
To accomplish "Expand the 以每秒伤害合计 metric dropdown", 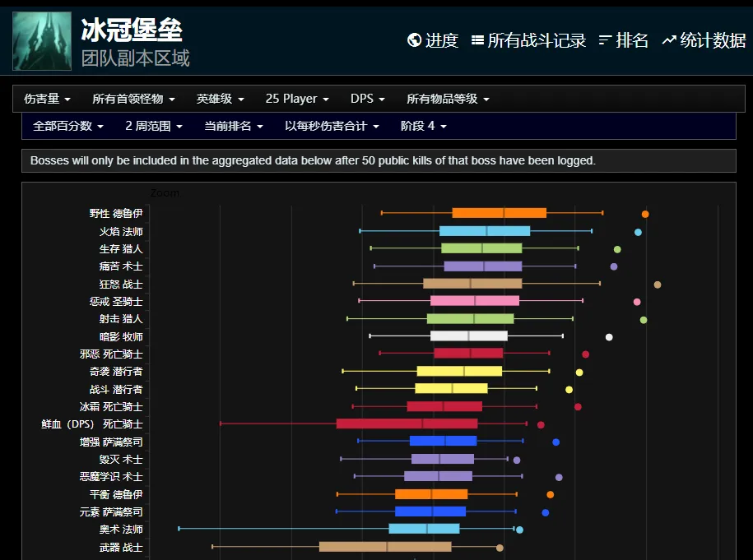I will point(332,126).
